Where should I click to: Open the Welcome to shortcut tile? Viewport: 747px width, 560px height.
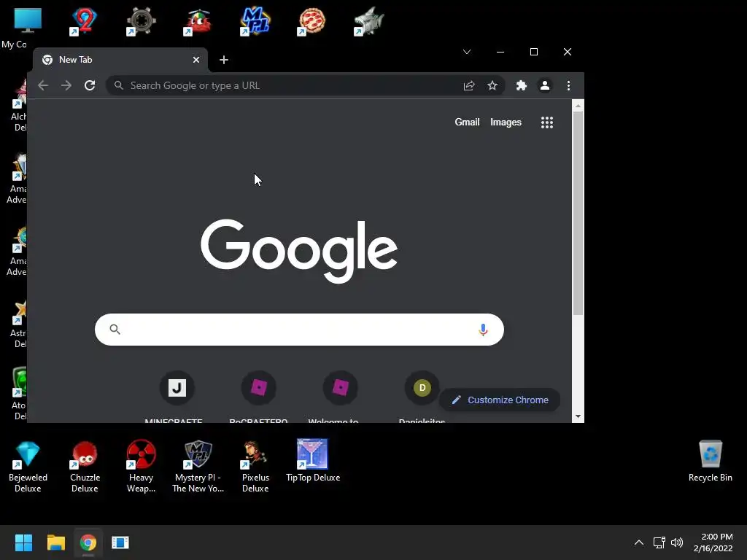[340, 388]
